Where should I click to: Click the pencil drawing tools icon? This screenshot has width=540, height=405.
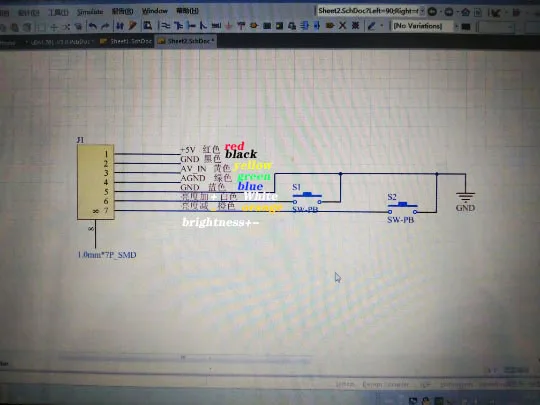click(x=372, y=26)
